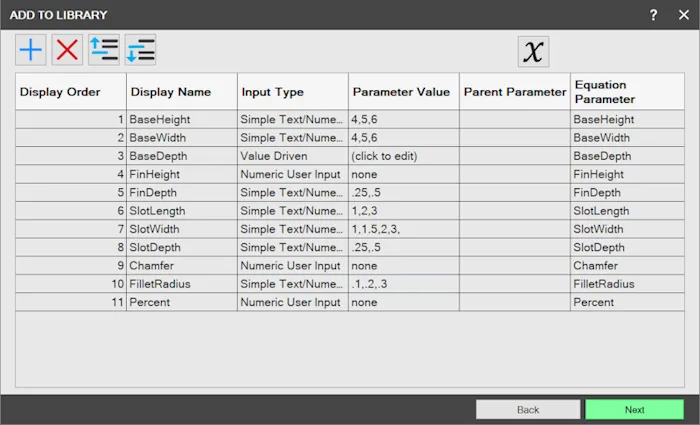
Task: Sort by Display Order column header
Action: pyautogui.click(x=71, y=92)
